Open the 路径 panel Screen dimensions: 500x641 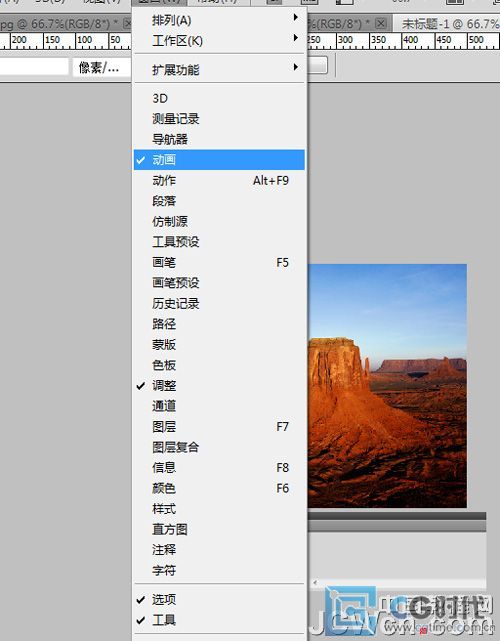pyautogui.click(x=219, y=324)
